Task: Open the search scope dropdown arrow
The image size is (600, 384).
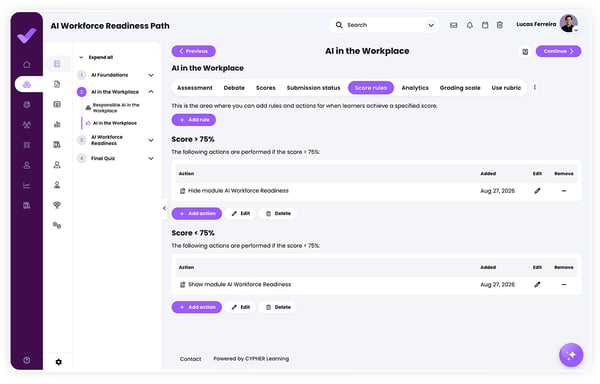Action: [431, 25]
